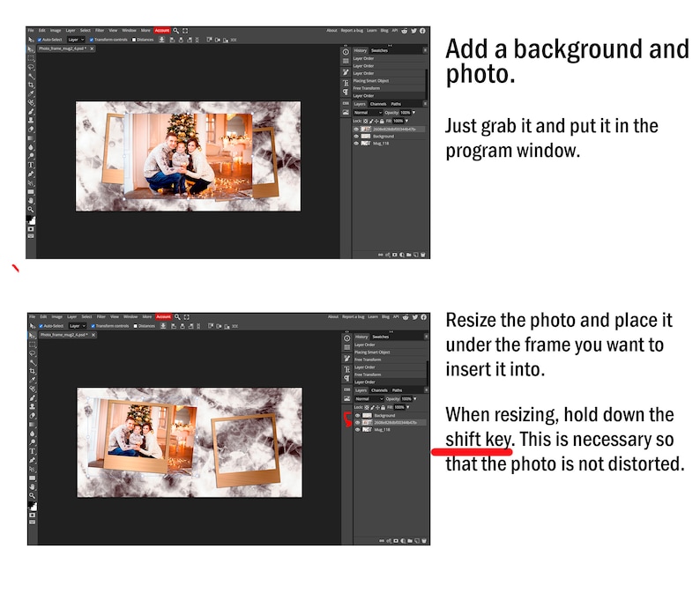Select the Crop tool in the upper screenshot

[x=31, y=85]
